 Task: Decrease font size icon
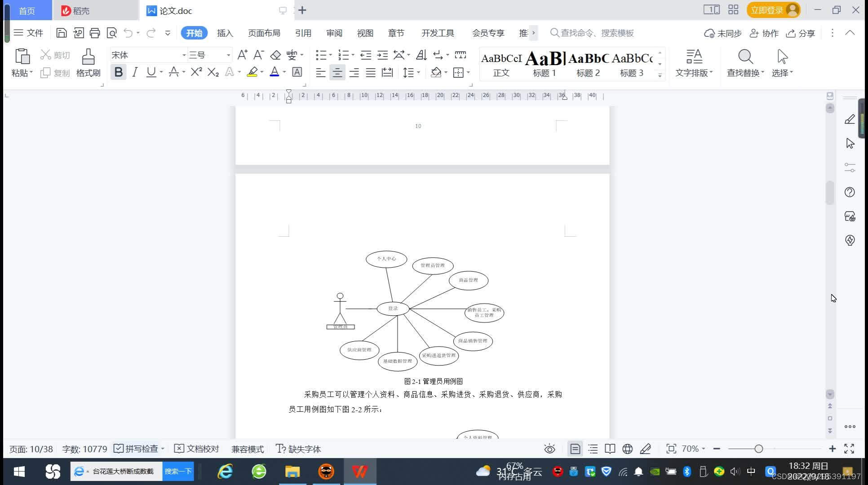(258, 55)
